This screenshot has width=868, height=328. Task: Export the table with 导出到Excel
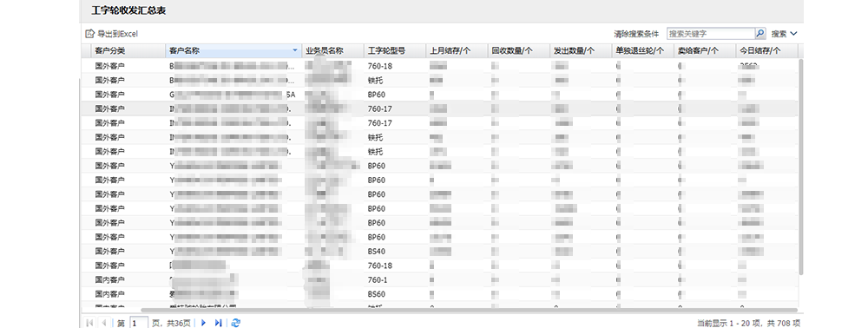pyautogui.click(x=111, y=34)
